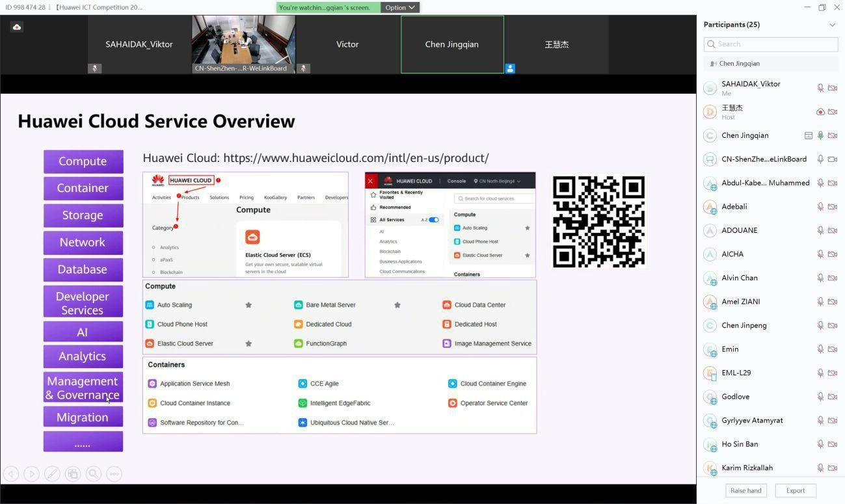This screenshot has height=504, width=845.
Task: Select Chen Jingqian's highlighted video tile
Action: [x=452, y=44]
